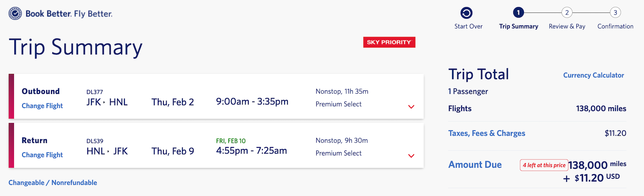This screenshot has width=644, height=196.
Task: Click the Amount Due label
Action: click(475, 165)
